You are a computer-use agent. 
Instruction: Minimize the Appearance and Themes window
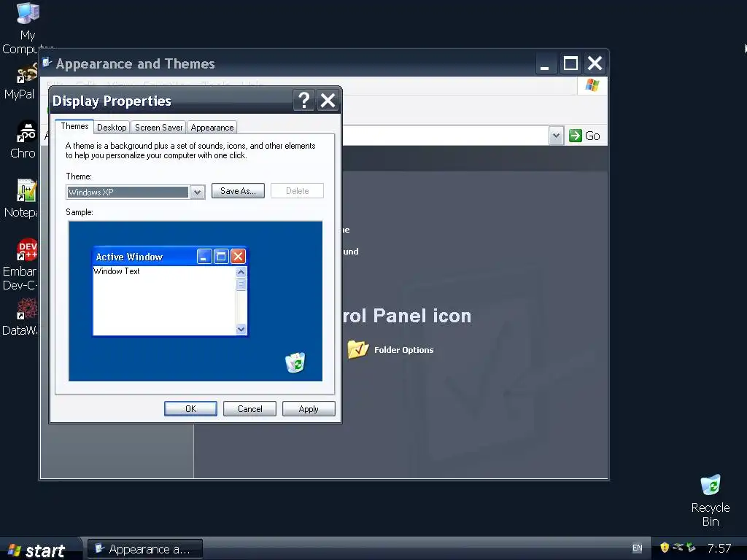(x=545, y=63)
